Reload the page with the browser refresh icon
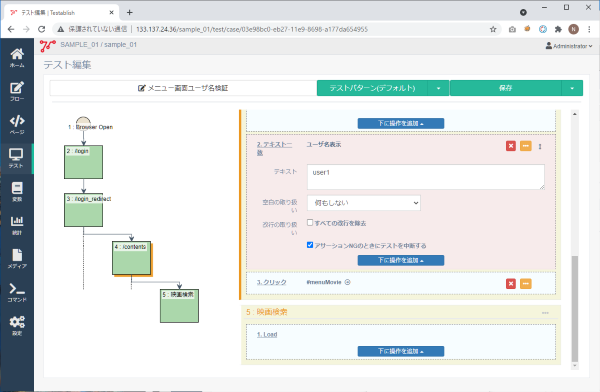 (x=41, y=29)
